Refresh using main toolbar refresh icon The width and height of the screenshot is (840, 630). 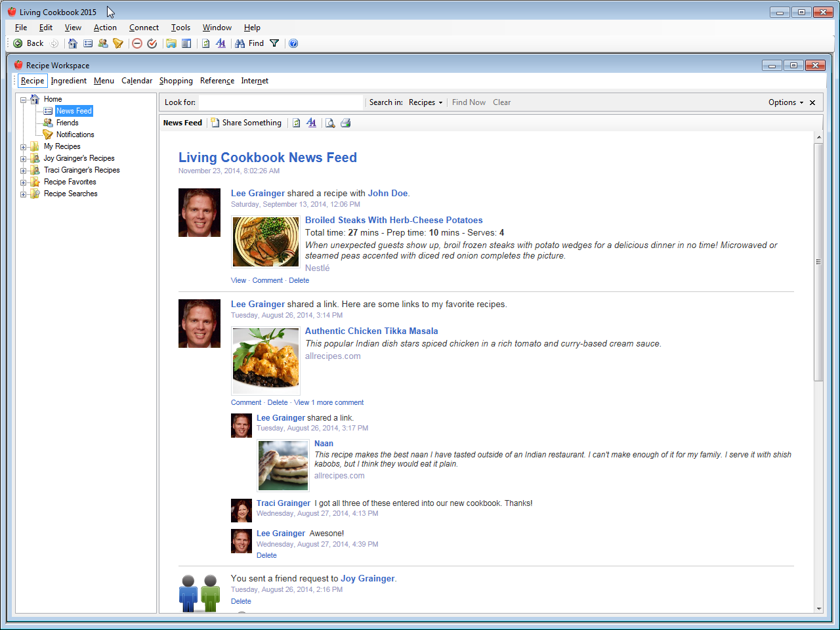[x=206, y=43]
